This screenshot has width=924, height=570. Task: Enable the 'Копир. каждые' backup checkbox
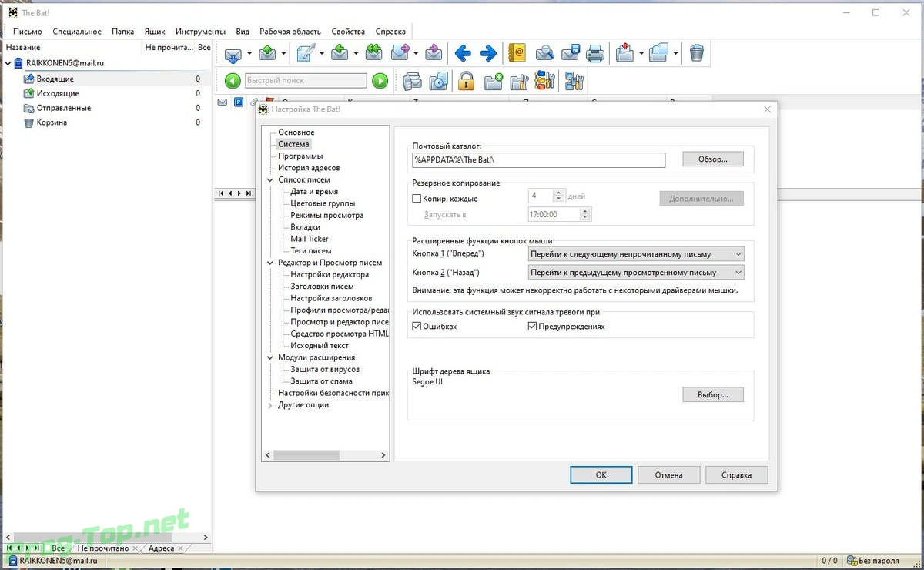tap(417, 199)
